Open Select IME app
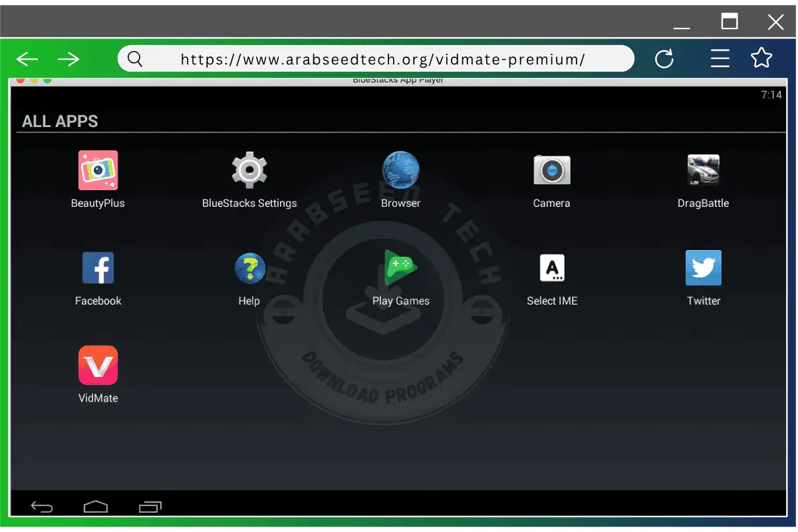Image resolution: width=798 pixels, height=532 pixels. click(552, 268)
